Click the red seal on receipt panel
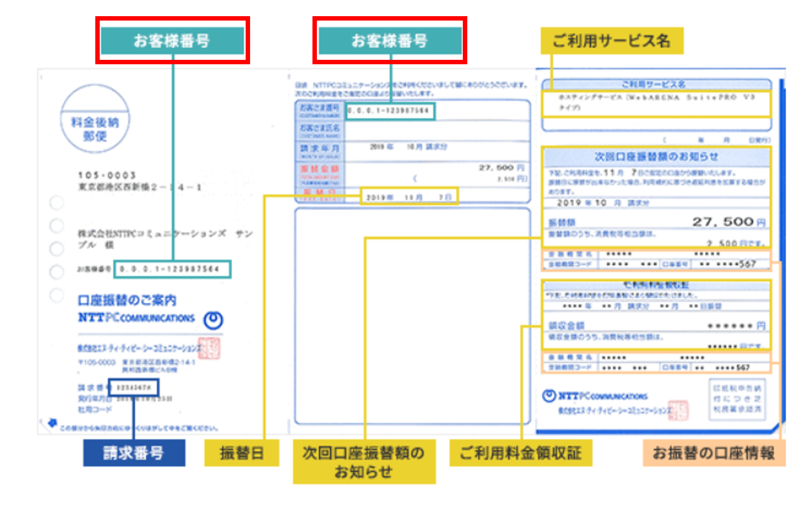Viewport: 812px width, 522px height. pyautogui.click(x=678, y=410)
